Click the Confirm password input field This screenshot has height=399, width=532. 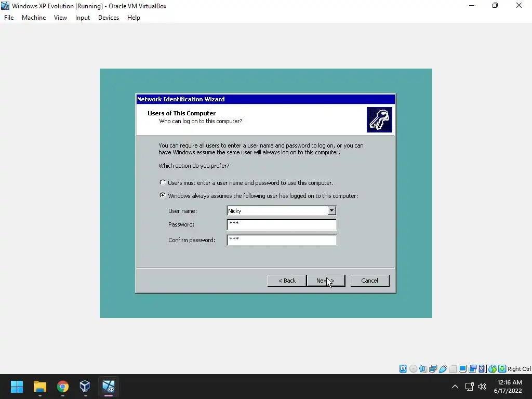pos(282,240)
